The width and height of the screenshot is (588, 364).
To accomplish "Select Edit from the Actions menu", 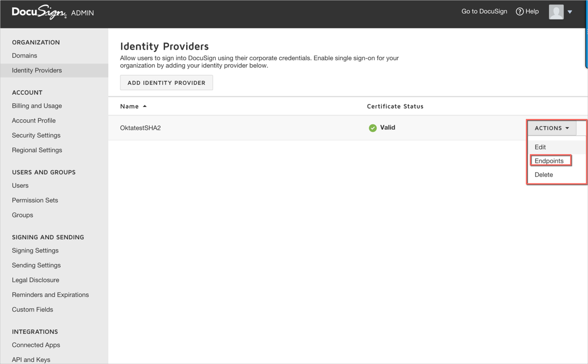I will click(540, 147).
